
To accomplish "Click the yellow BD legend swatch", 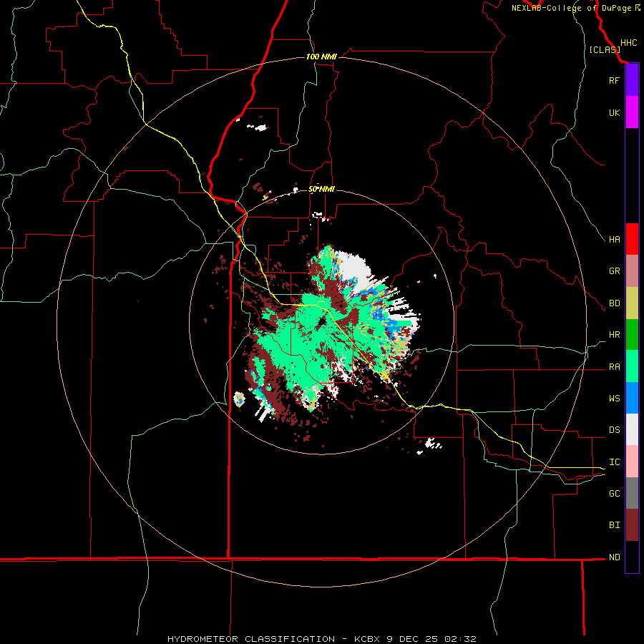I will click(632, 303).
